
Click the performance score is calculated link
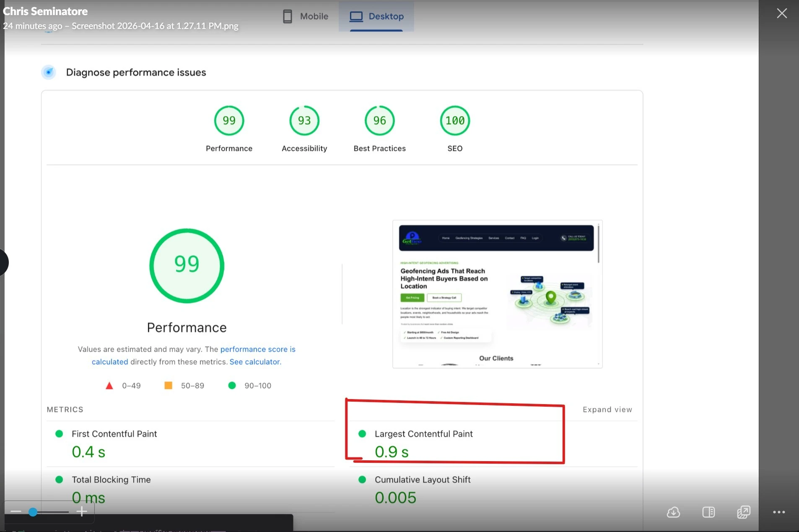pyautogui.click(x=258, y=349)
